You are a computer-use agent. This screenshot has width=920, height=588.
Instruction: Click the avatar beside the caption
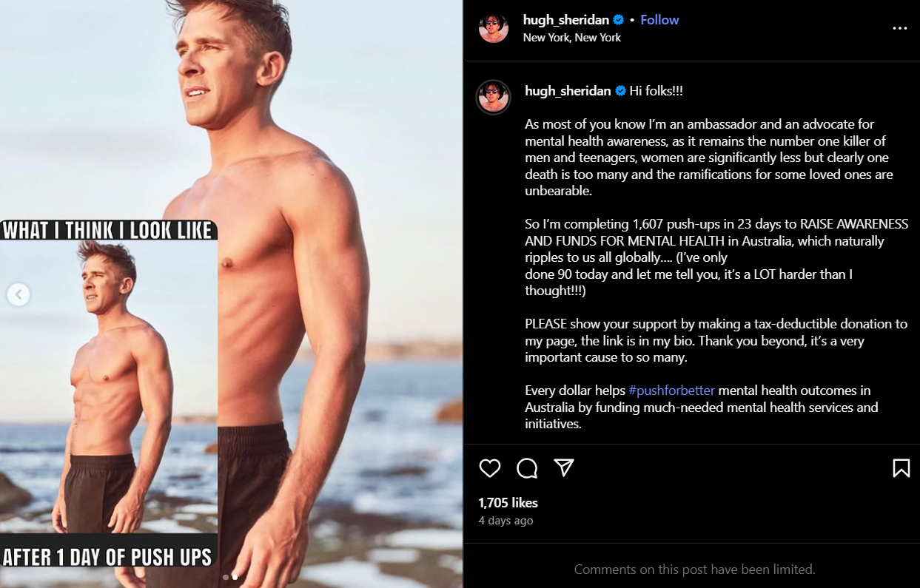(494, 97)
